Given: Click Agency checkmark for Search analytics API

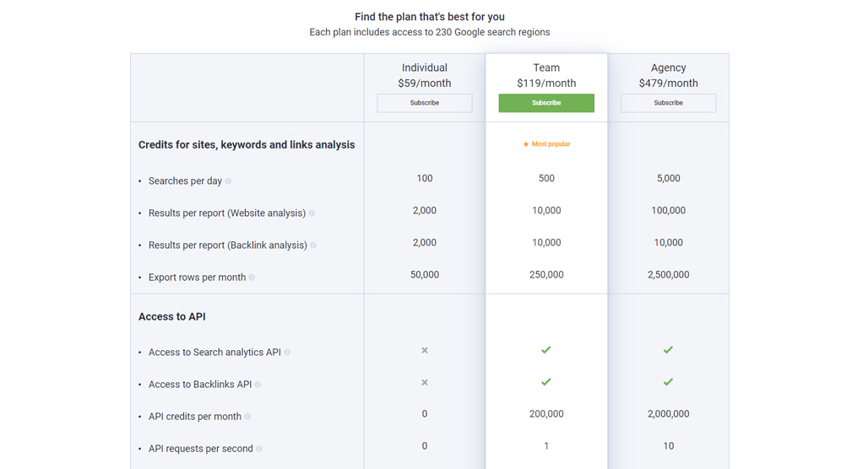Looking at the screenshot, I should click(x=668, y=349).
